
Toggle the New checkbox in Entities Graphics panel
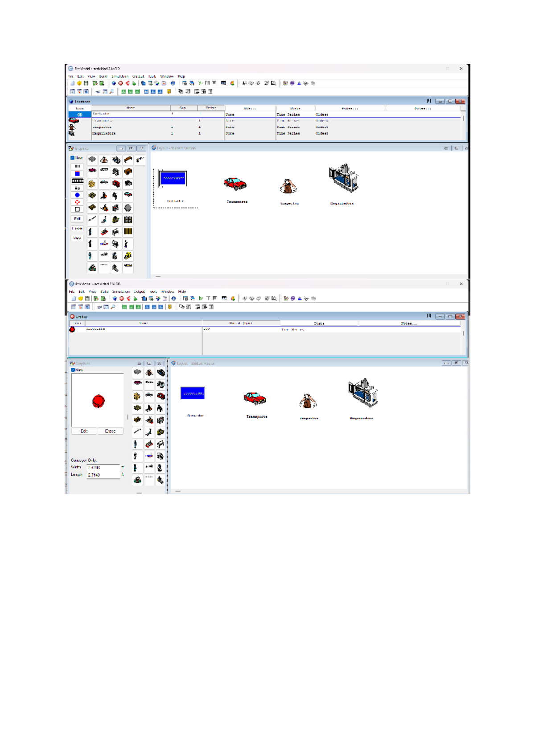pyautogui.click(x=73, y=370)
